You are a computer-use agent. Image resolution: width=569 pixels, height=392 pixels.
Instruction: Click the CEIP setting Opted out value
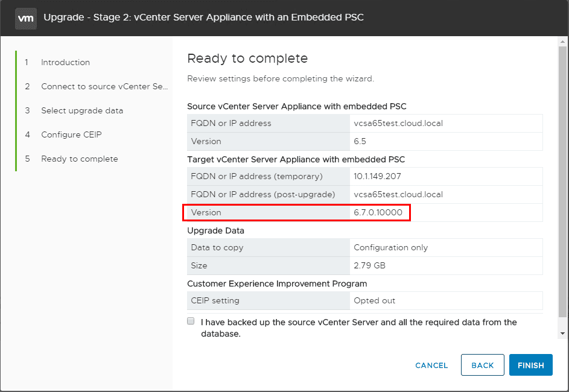coord(374,300)
